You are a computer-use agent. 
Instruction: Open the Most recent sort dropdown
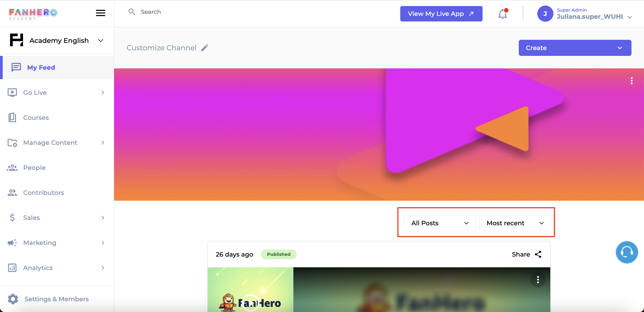[x=515, y=223]
